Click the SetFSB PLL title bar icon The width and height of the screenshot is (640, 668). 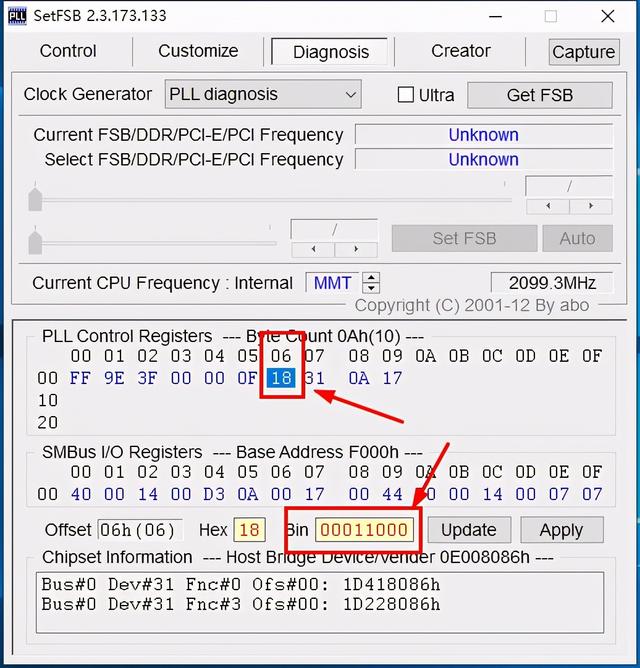coord(17,16)
